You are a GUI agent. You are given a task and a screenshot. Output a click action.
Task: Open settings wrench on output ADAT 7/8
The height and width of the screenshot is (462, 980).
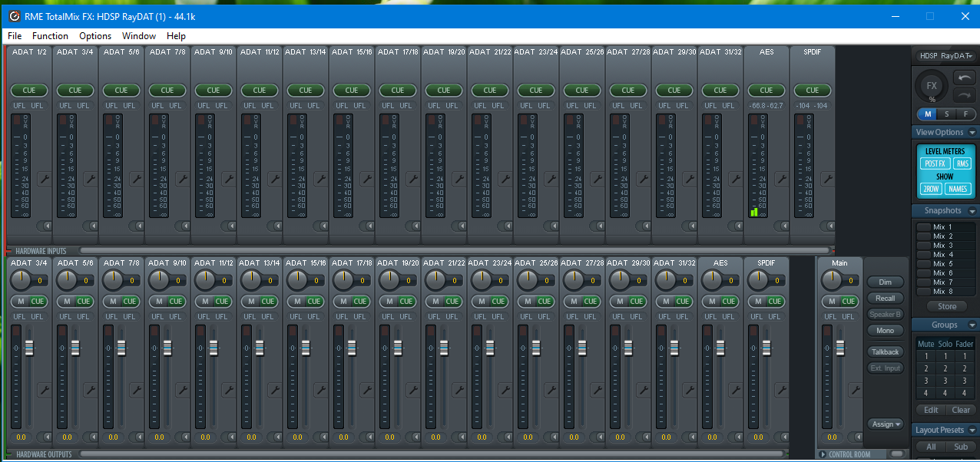pos(136,390)
